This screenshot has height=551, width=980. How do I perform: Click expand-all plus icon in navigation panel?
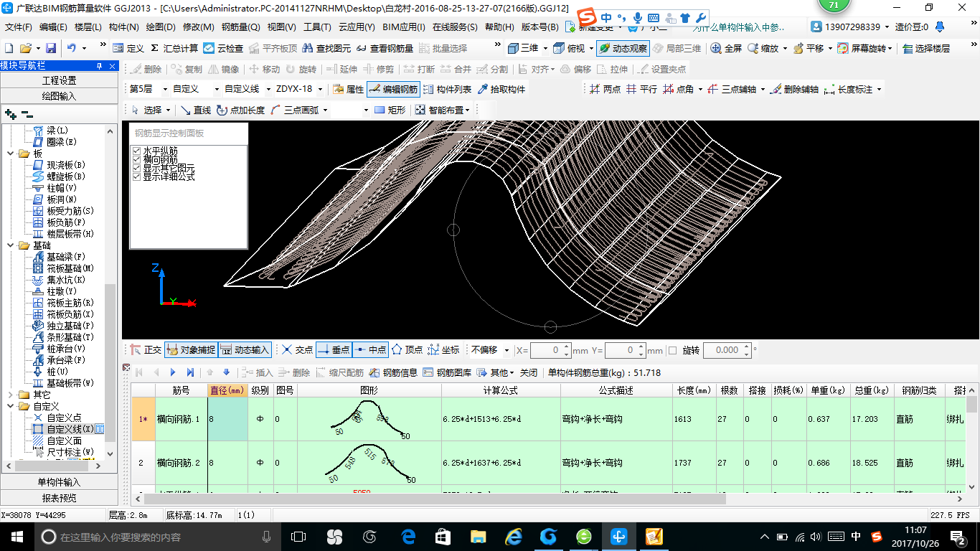click(10, 113)
